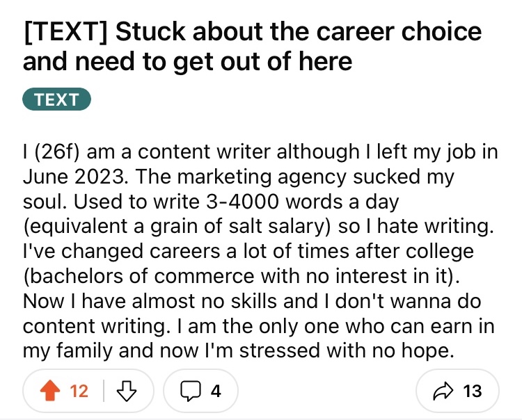This screenshot has width=522, height=420.
Task: Upvote the post with the orange arrow
Action: click(x=50, y=391)
